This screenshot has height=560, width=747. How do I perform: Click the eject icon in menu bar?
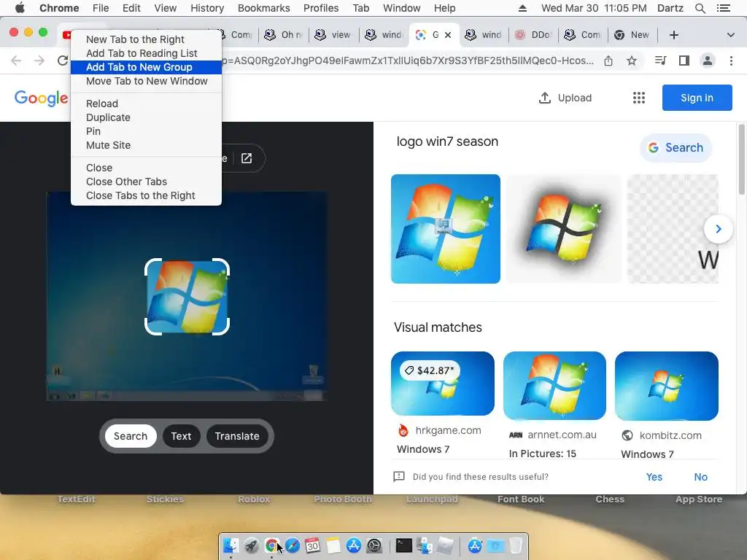click(x=522, y=8)
